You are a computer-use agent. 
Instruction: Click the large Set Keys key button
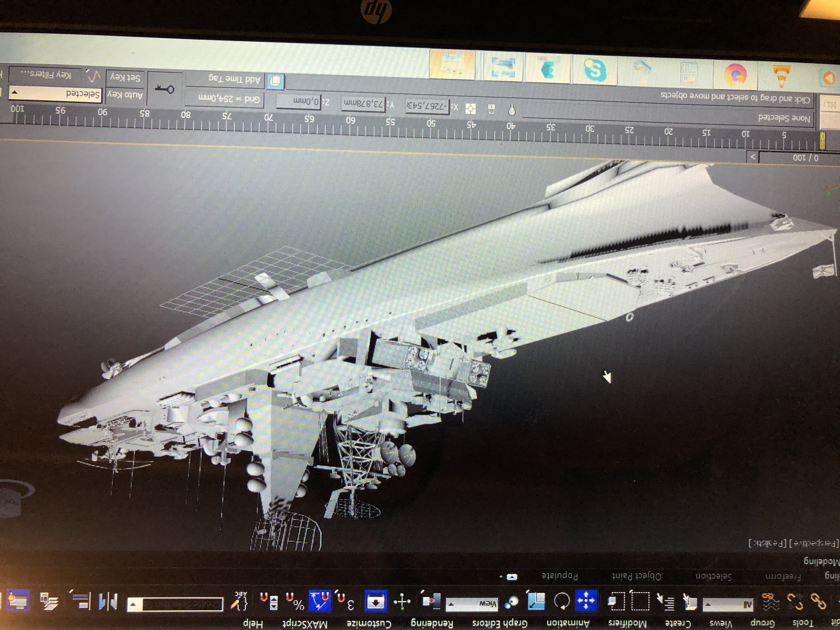(x=164, y=89)
